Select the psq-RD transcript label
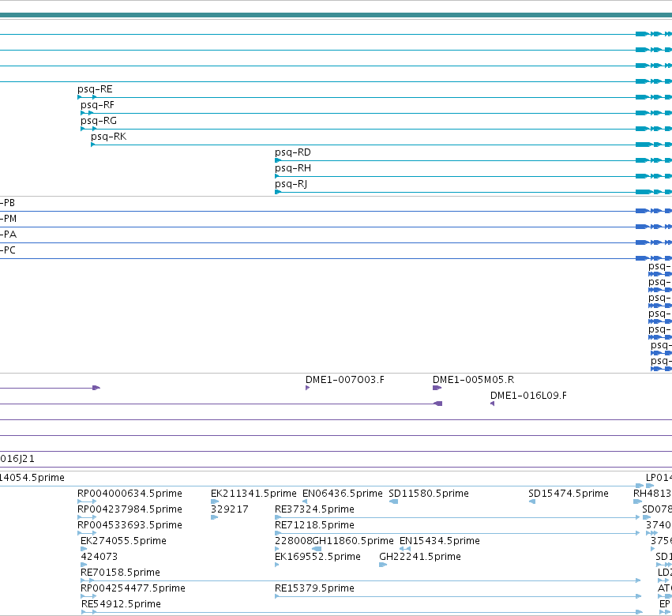Viewport: 672px width, 616px height. [x=293, y=152]
